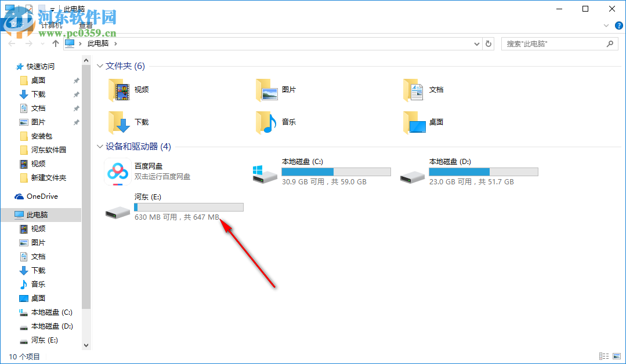The image size is (626, 364).
Task: Open the 视频 folder in main pane
Action: click(119, 90)
